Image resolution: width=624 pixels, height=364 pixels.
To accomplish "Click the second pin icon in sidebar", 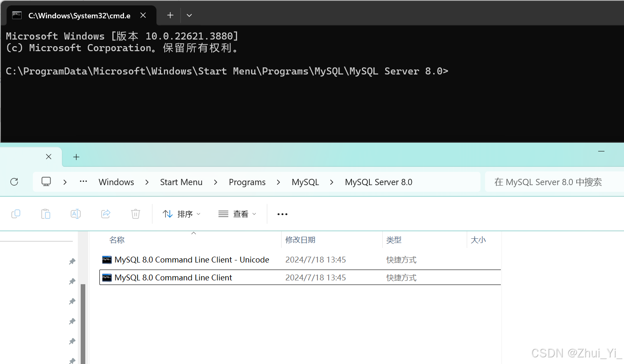I will tap(72, 281).
